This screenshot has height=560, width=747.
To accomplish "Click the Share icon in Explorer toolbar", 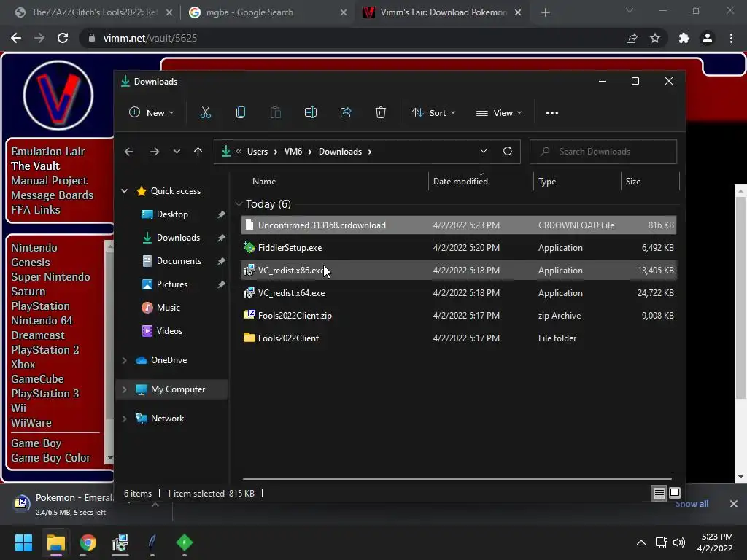I will (x=346, y=113).
